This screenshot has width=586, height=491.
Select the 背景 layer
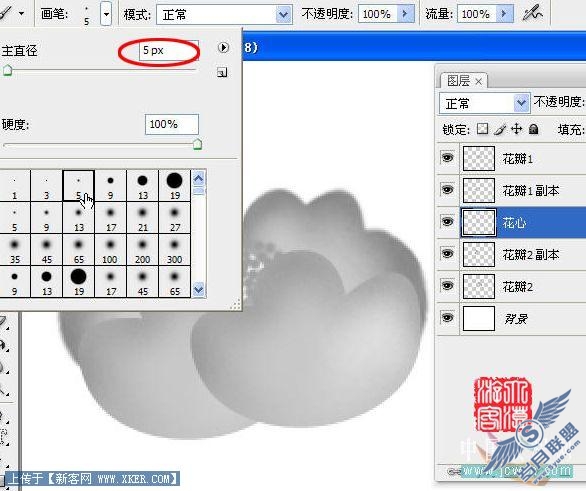click(x=522, y=319)
